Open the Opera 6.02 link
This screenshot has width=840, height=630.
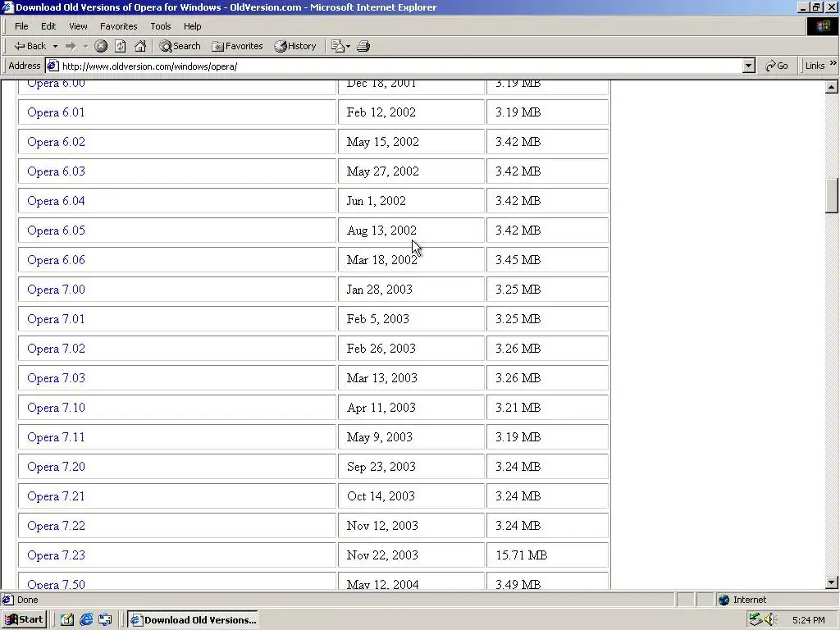coord(56,142)
